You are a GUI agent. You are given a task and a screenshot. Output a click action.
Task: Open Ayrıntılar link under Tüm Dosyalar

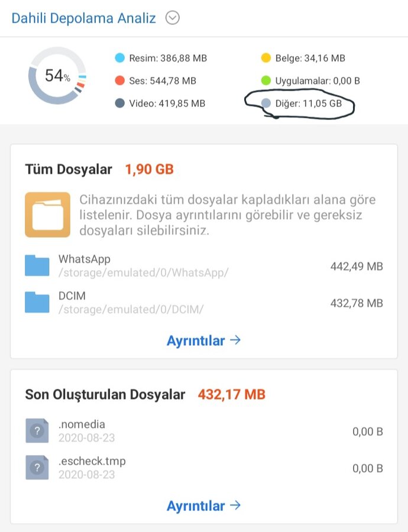point(203,340)
